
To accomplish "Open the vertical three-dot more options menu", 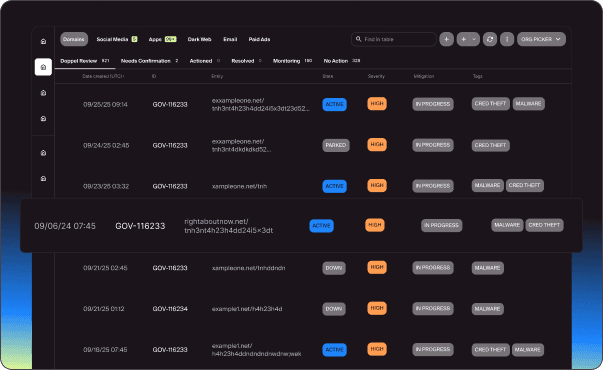I will [507, 39].
